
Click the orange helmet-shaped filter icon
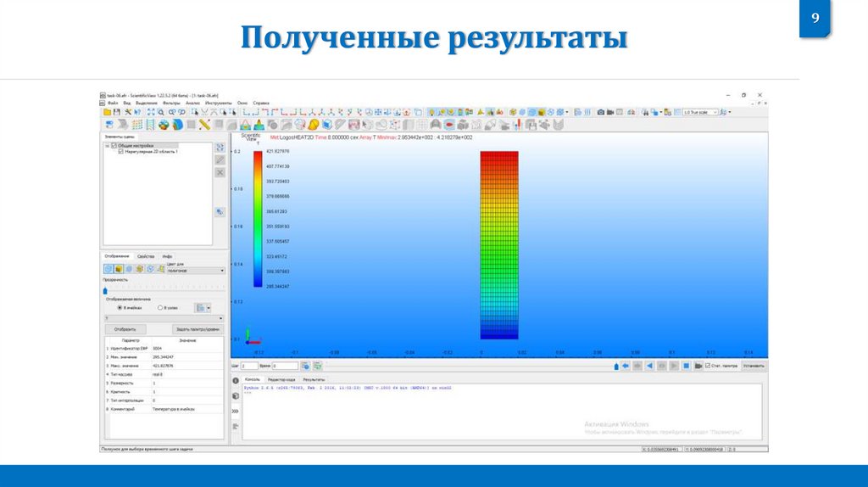[314, 125]
